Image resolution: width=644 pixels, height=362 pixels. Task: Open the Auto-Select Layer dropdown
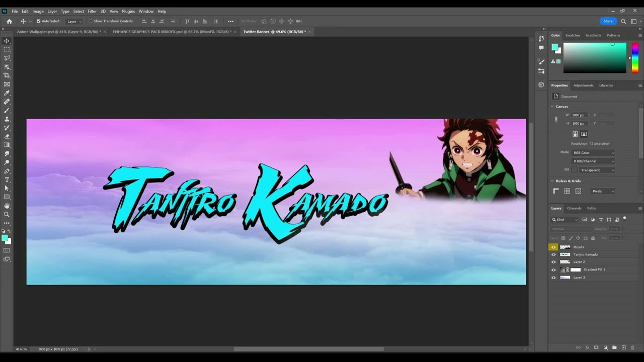point(74,21)
